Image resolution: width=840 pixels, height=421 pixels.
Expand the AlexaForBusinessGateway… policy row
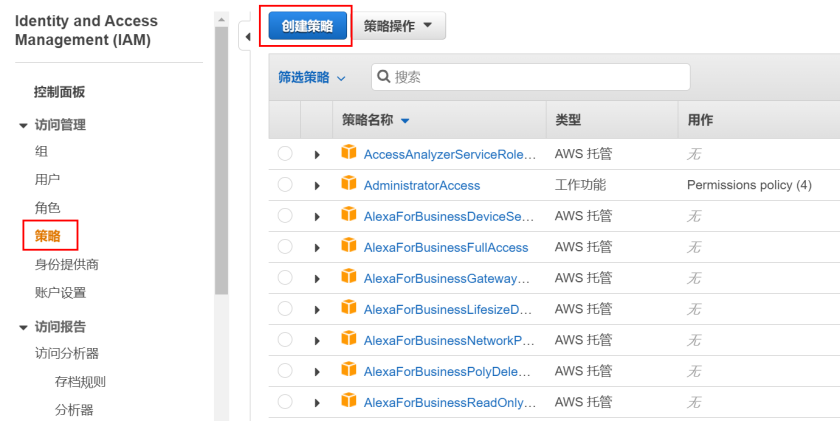click(317, 279)
